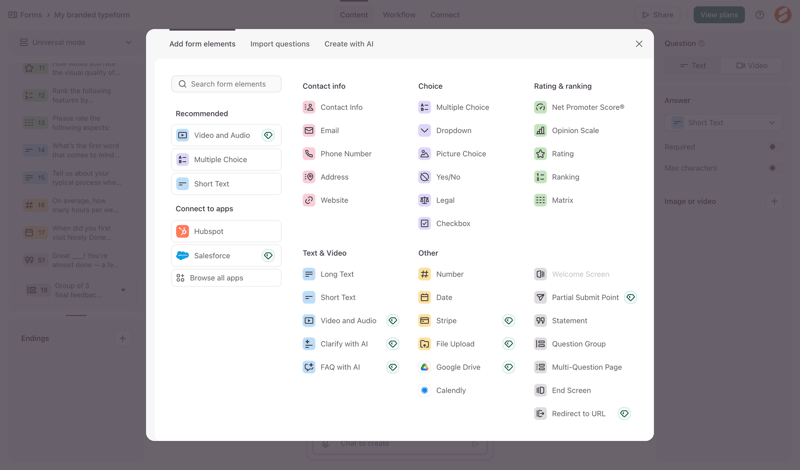
Task: Click the recommended Video and Audio button
Action: [227, 135]
